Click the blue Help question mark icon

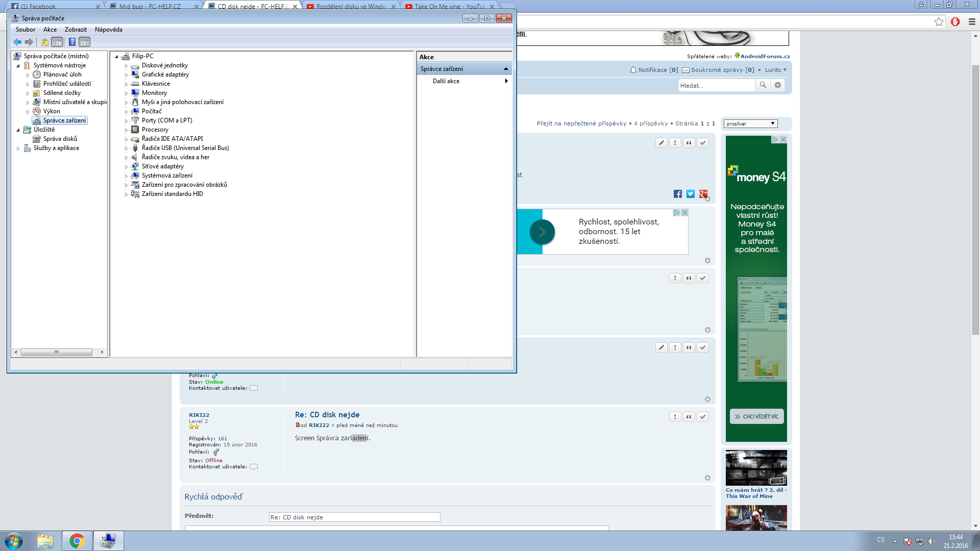(72, 42)
